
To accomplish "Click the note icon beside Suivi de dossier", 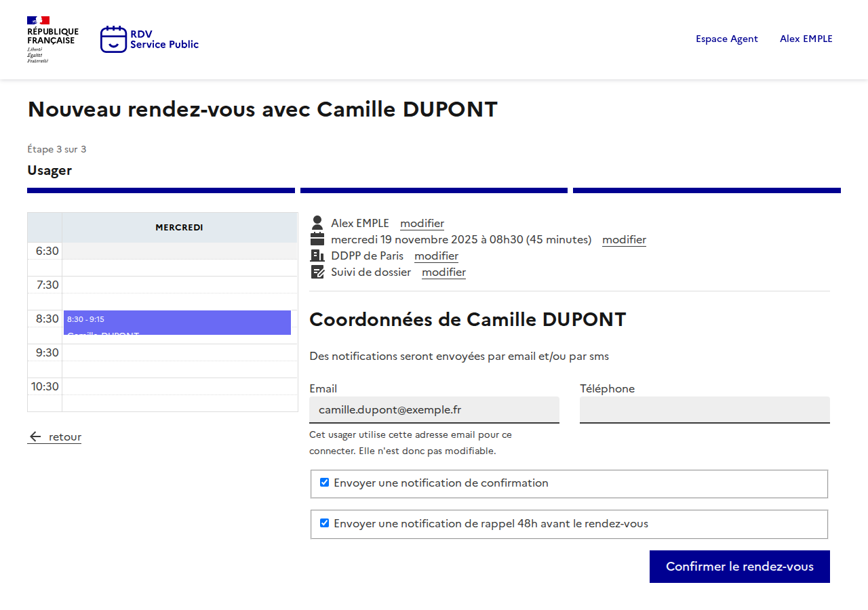I will [317, 272].
